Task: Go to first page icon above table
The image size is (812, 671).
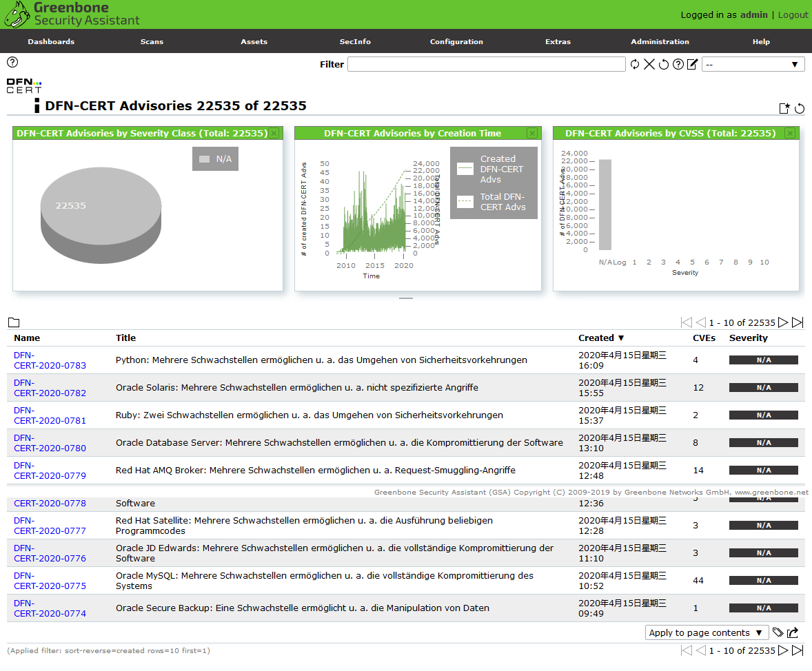Action: coord(686,322)
